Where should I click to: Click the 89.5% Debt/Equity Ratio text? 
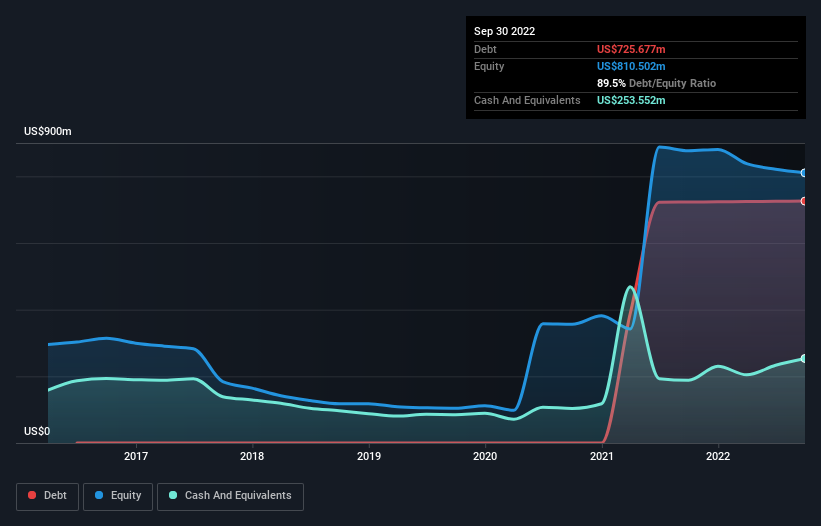click(x=656, y=83)
